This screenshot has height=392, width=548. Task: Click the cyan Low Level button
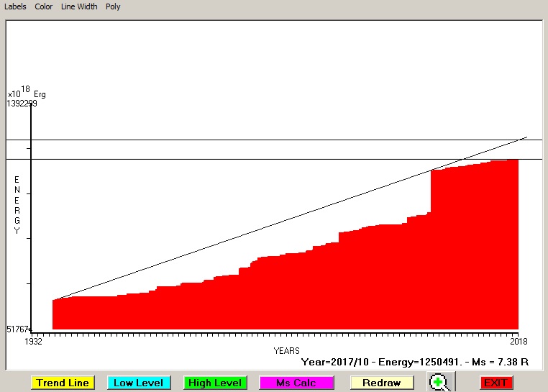pos(139,383)
